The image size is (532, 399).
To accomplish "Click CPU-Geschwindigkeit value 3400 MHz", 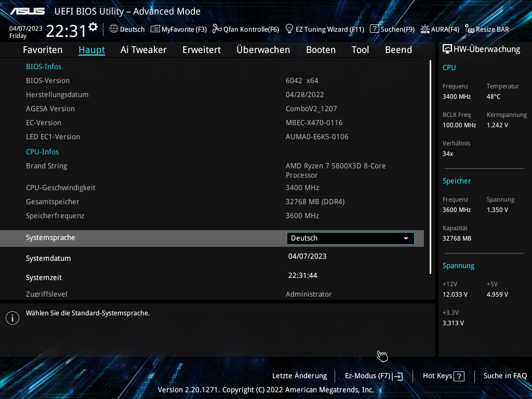I will click(302, 188).
